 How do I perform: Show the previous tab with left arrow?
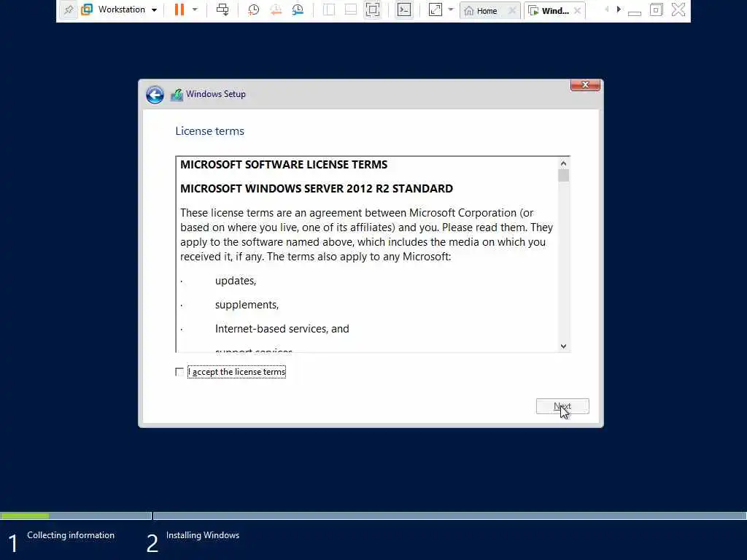(x=606, y=9)
